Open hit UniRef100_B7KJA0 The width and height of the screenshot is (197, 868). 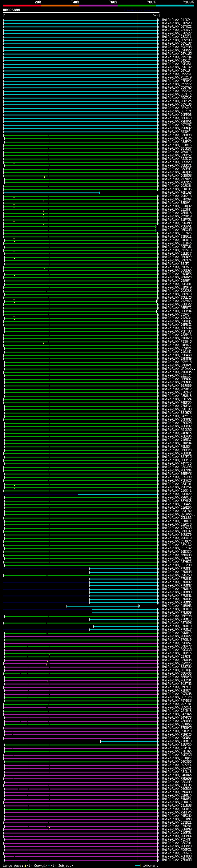click(x=177, y=752)
